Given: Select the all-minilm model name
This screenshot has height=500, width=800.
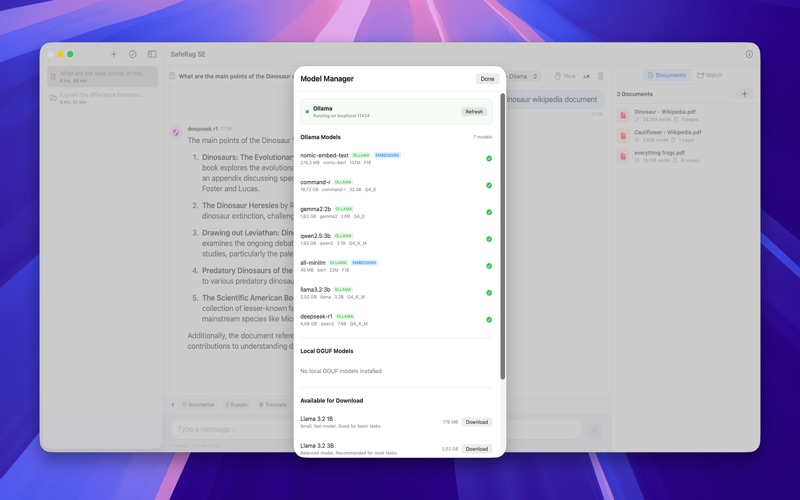Looking at the screenshot, I should (313, 263).
